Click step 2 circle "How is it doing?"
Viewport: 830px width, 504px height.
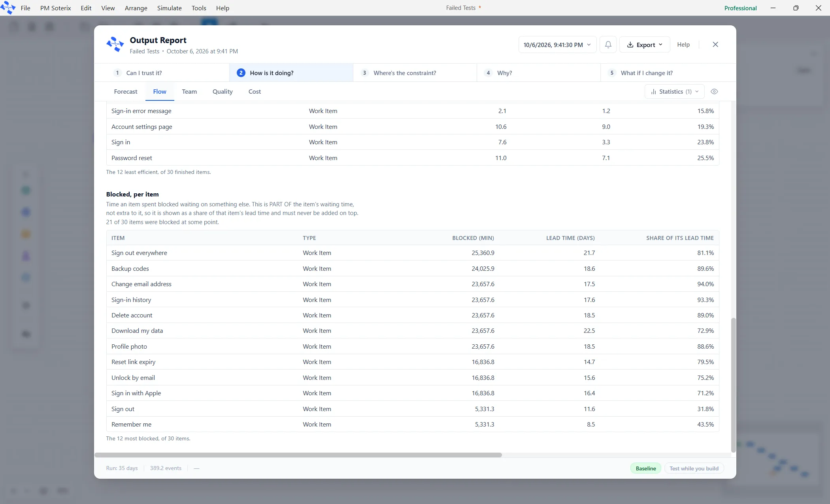coord(241,73)
